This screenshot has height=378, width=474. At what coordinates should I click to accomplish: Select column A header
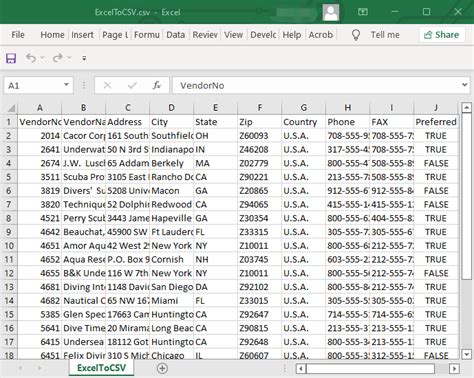40,108
